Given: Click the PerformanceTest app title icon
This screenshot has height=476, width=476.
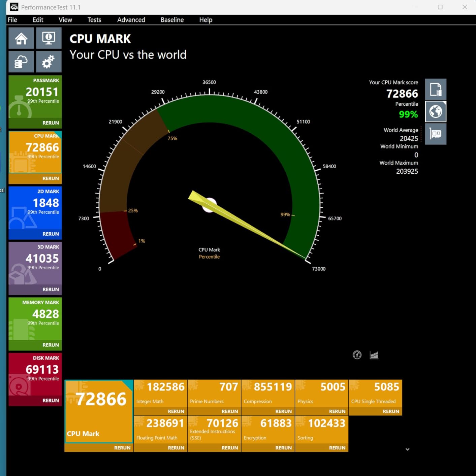Looking at the screenshot, I should click(14, 7).
